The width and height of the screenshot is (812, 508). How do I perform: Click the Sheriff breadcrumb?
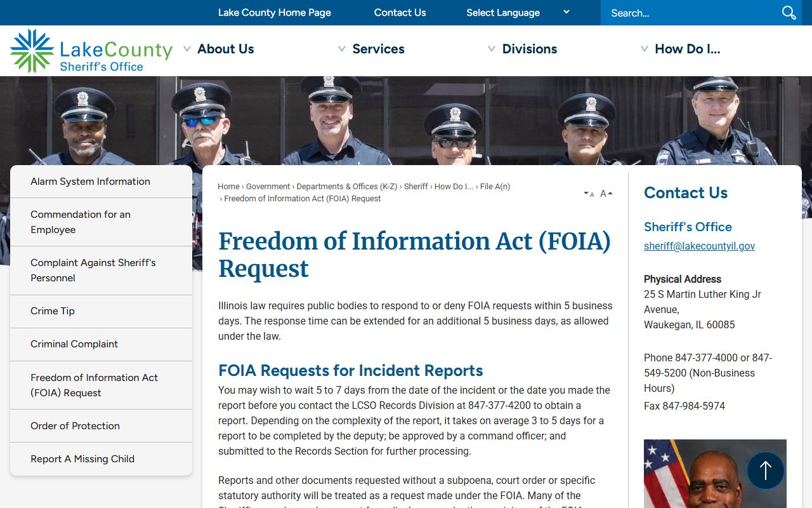416,187
